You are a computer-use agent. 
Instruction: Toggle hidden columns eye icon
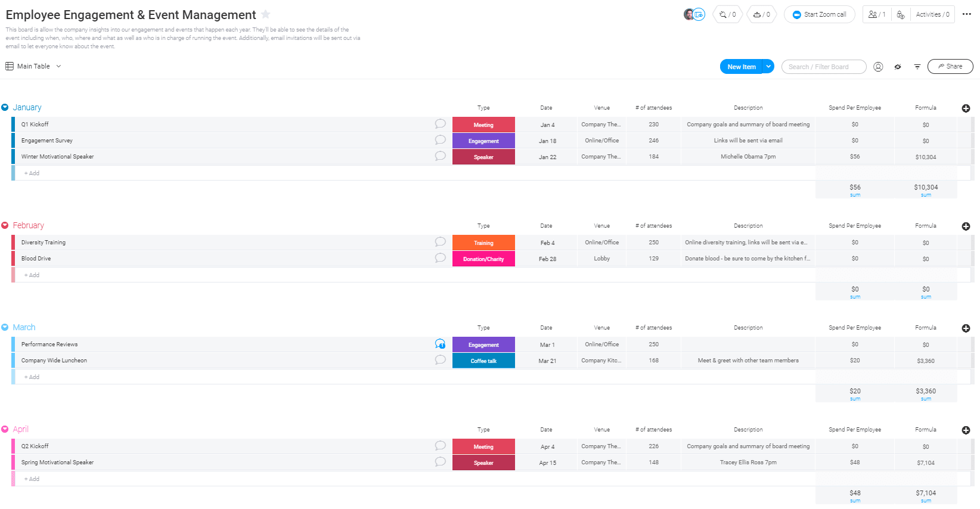coord(898,67)
